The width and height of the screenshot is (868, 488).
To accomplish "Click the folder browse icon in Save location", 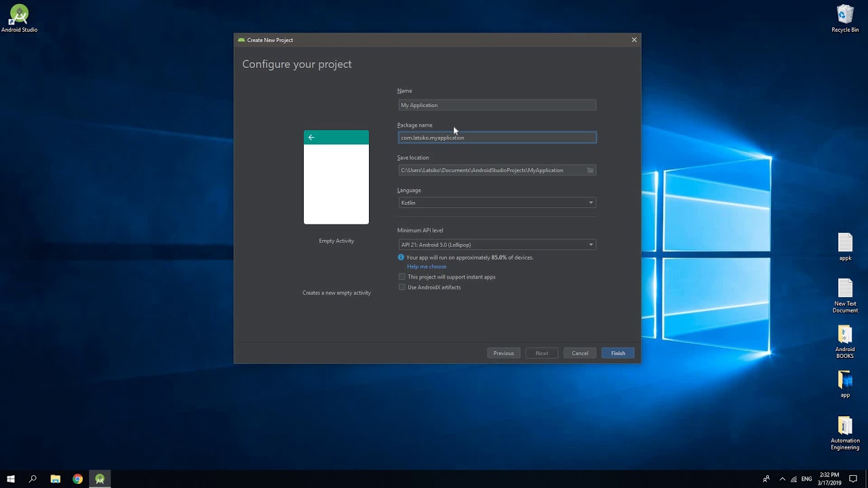I will [x=590, y=170].
